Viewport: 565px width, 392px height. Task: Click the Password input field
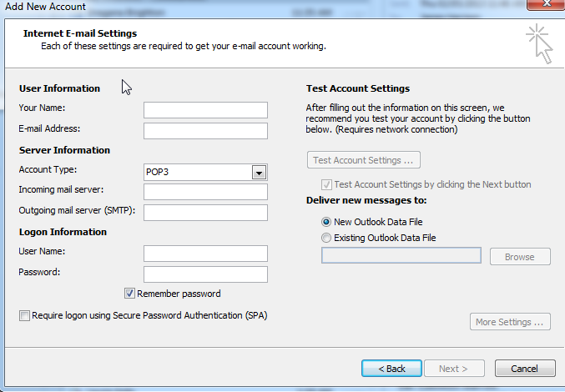click(205, 274)
